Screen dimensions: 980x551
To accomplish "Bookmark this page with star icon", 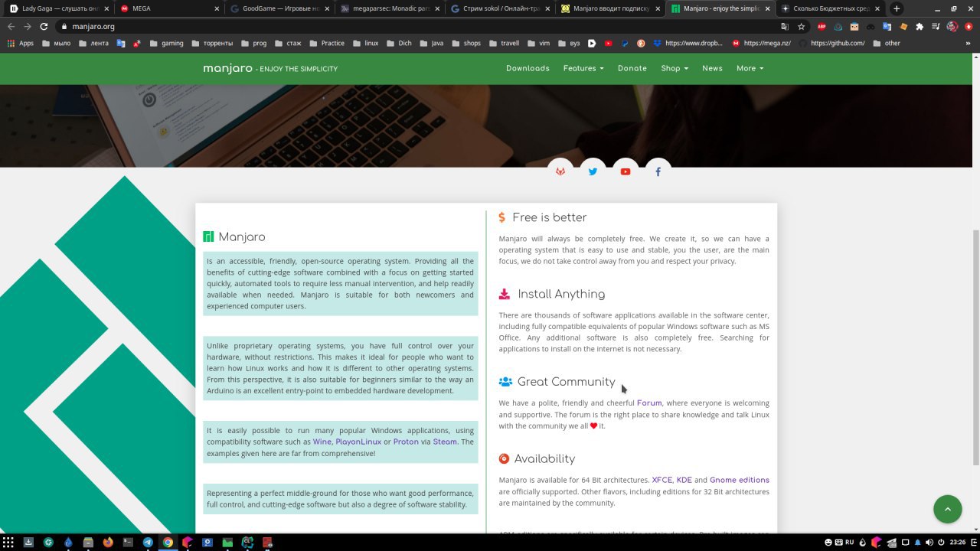I will coord(801,26).
